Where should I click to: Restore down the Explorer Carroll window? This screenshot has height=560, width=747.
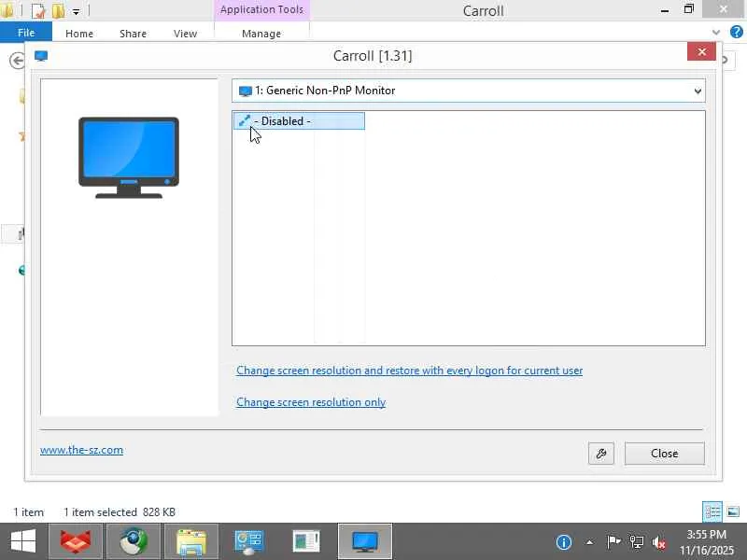coord(689,9)
